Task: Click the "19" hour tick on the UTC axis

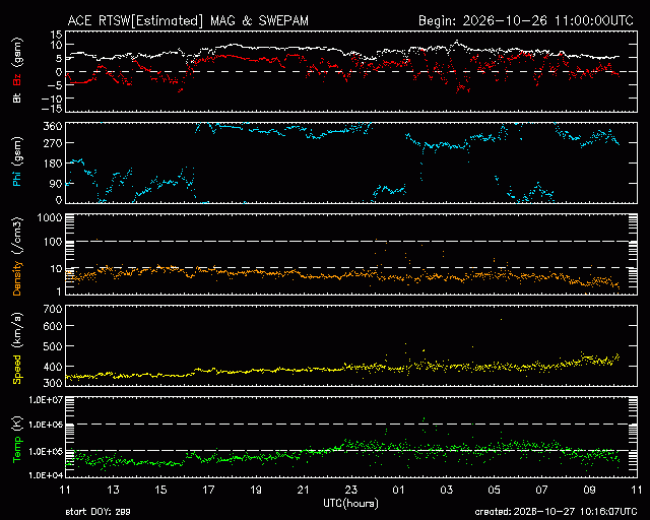Action: click(x=256, y=490)
